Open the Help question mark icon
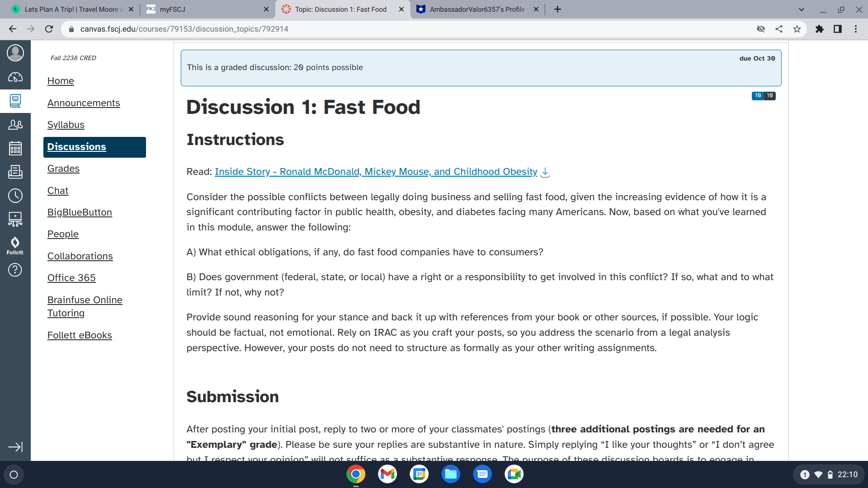Viewport: 868px width, 488px height. coord(15,270)
